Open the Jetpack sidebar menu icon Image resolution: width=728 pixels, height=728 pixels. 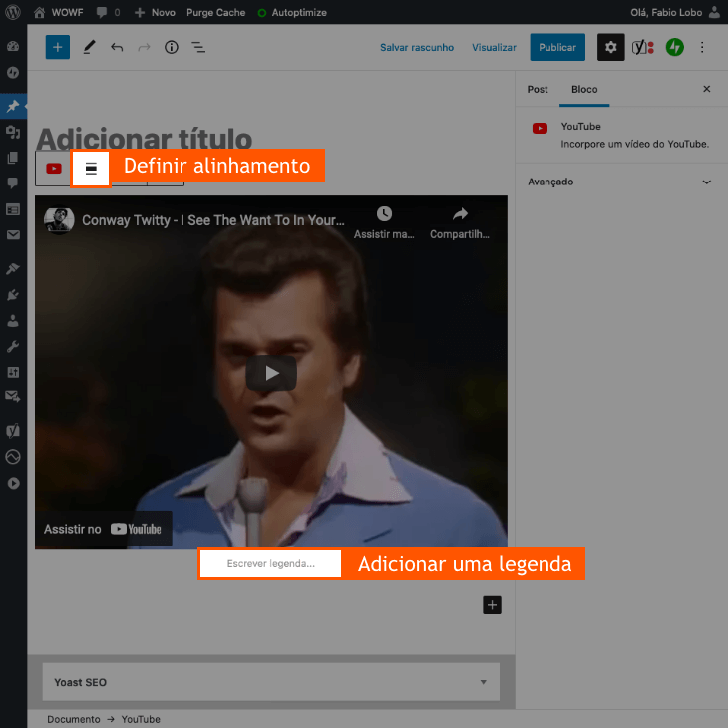click(x=13, y=73)
